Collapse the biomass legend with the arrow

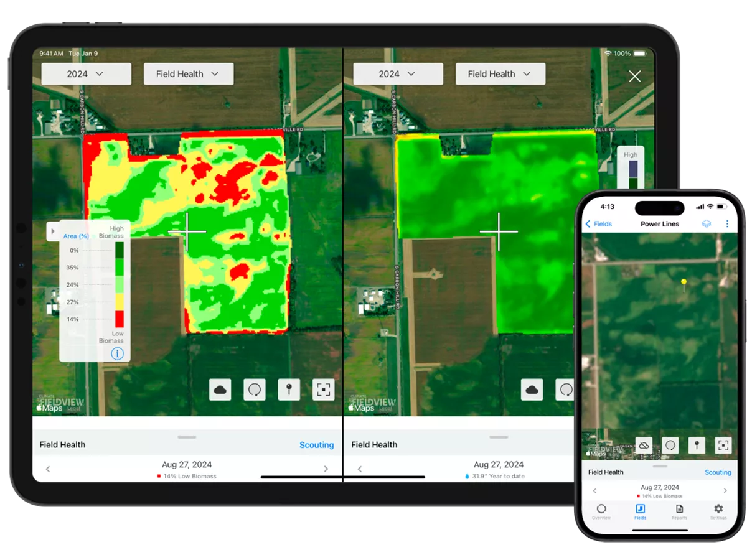click(x=53, y=231)
